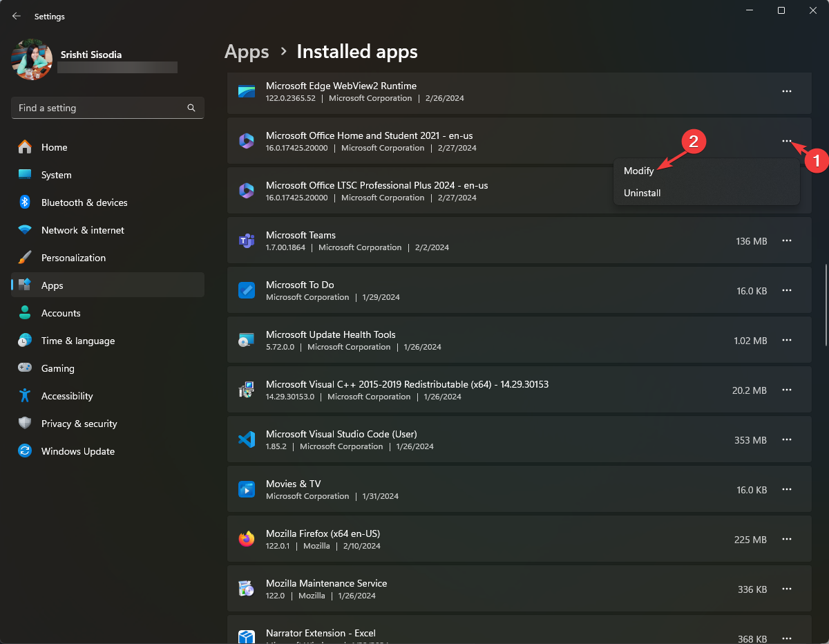
Task: Click the installed apps scrollbar thumb
Action: pyautogui.click(x=826, y=305)
